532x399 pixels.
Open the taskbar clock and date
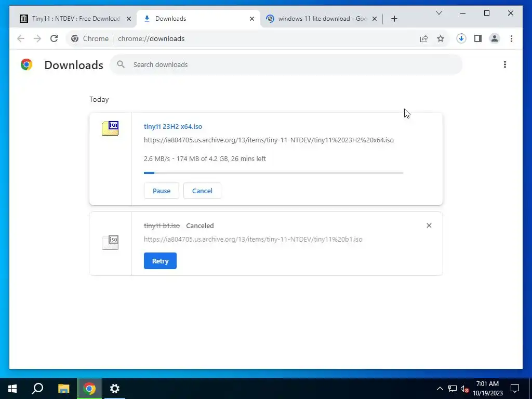click(x=487, y=389)
